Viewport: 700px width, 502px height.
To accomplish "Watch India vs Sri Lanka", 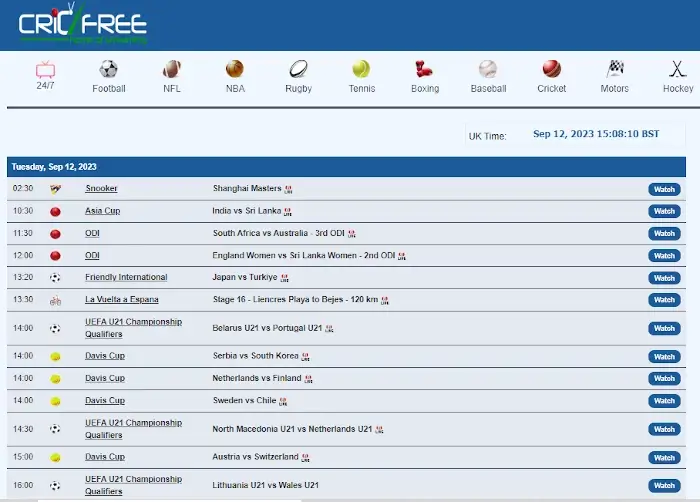I will (664, 211).
